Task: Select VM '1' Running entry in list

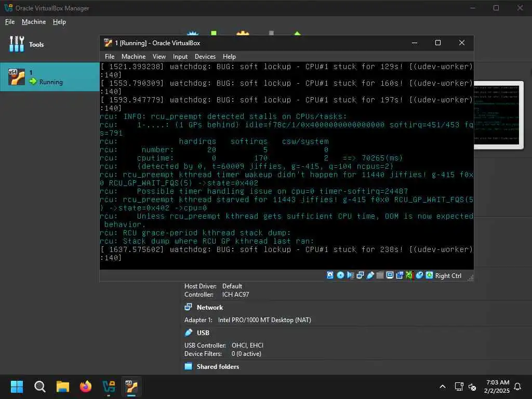Action: (x=49, y=77)
